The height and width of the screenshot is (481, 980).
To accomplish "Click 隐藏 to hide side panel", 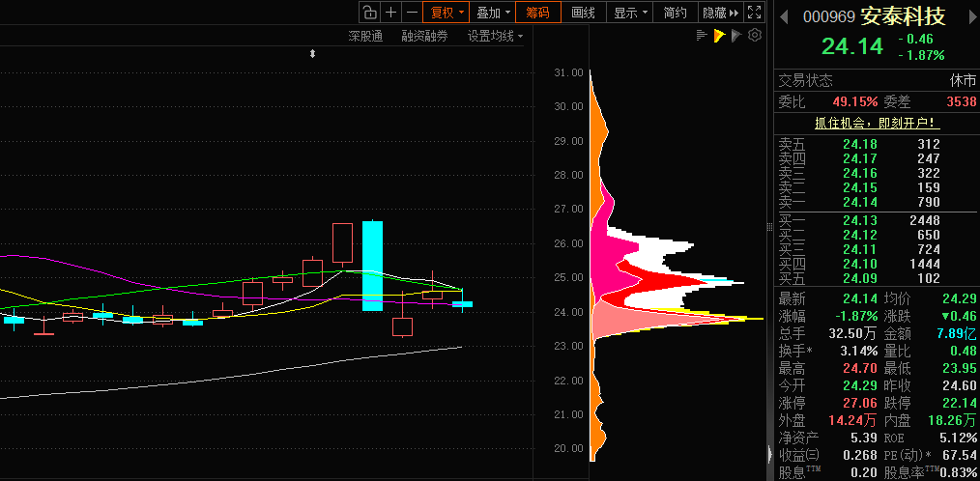I will (721, 12).
